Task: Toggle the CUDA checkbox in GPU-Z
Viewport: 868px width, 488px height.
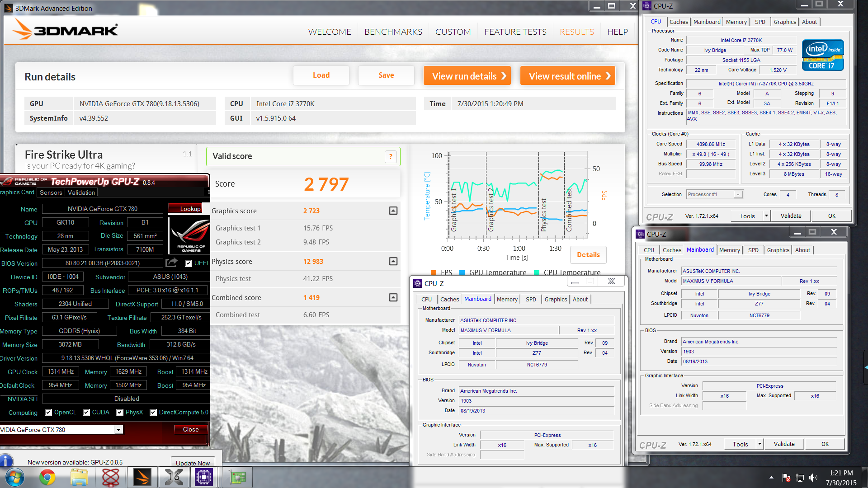Action: tap(86, 413)
